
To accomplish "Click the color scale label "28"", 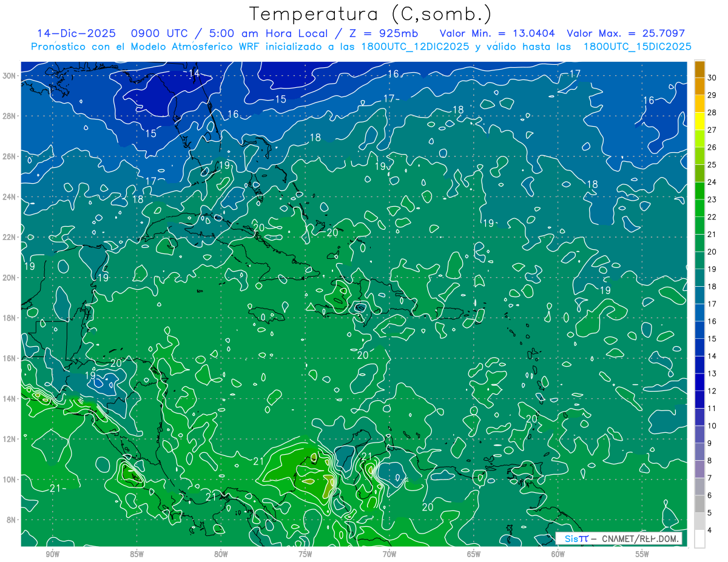I will click(712, 112).
